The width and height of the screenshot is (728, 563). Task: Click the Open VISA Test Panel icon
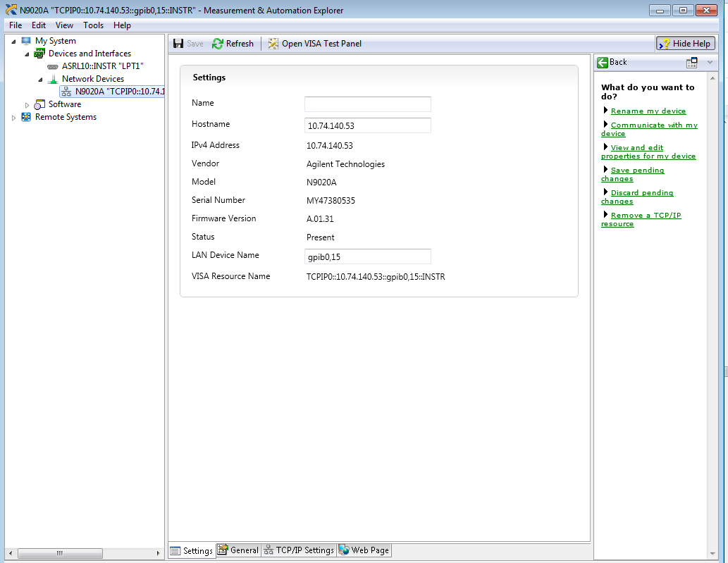(273, 44)
